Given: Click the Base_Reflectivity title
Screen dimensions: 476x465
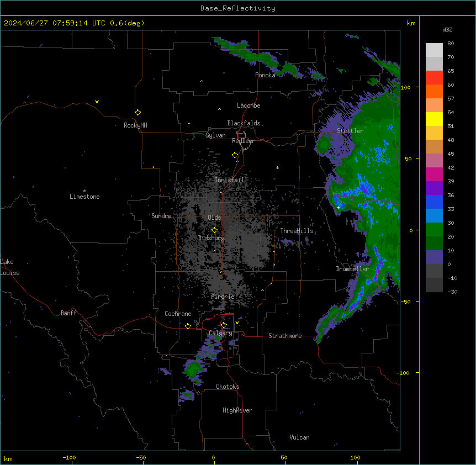Looking at the screenshot, I should tap(238, 8).
